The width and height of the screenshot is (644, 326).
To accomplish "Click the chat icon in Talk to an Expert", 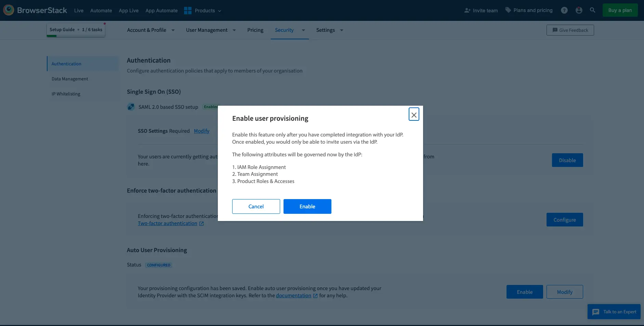I will click(596, 312).
